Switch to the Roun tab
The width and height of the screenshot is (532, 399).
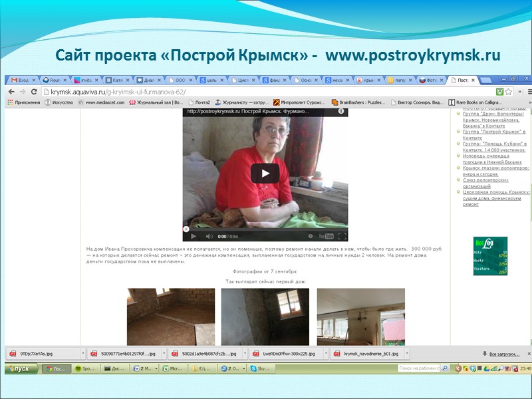tap(55, 80)
